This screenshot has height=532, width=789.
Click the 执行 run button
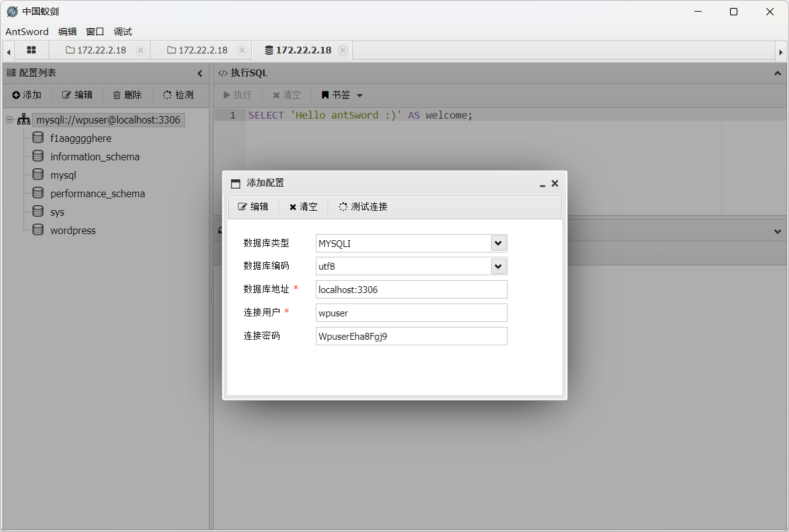pyautogui.click(x=237, y=95)
